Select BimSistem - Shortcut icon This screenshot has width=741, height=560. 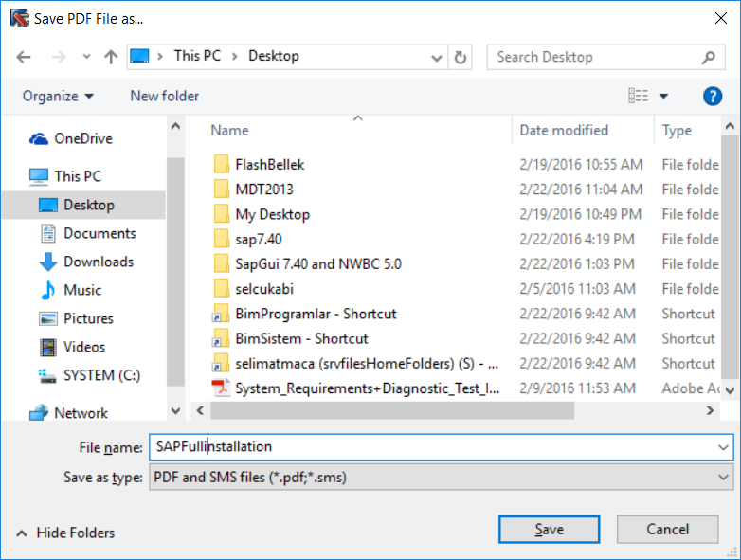[221, 338]
